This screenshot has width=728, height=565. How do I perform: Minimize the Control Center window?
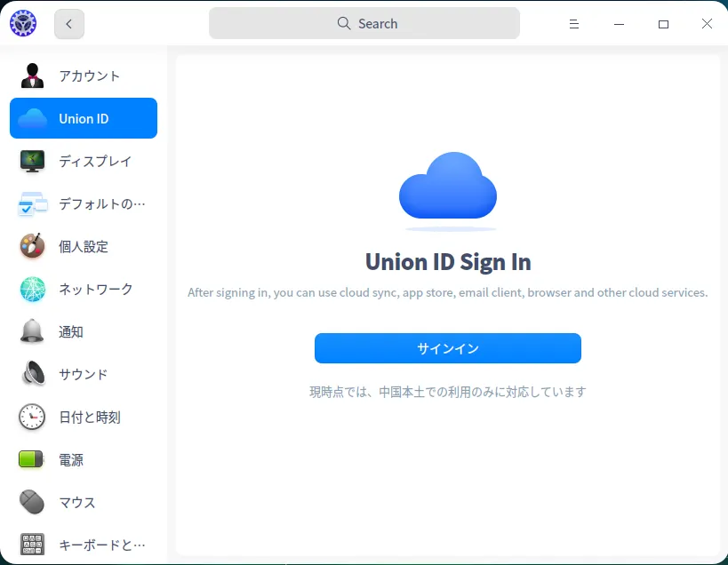coord(619,24)
